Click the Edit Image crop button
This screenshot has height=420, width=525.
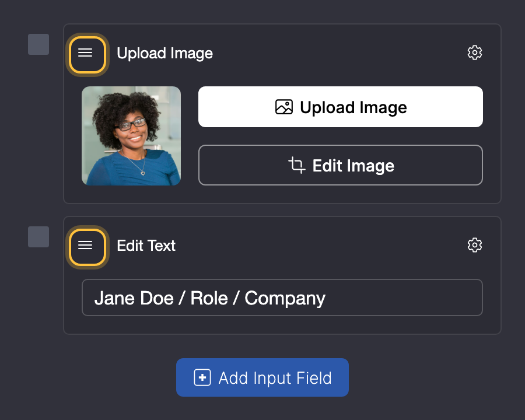coord(341,165)
